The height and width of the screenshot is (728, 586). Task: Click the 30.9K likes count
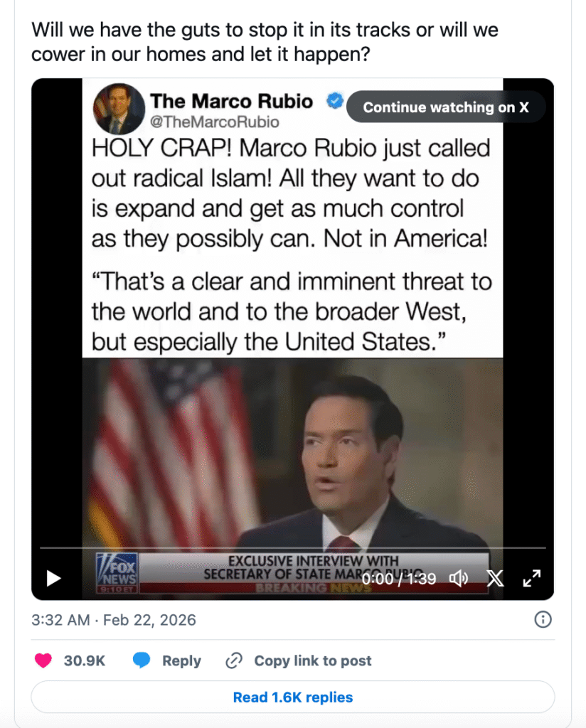(x=85, y=660)
